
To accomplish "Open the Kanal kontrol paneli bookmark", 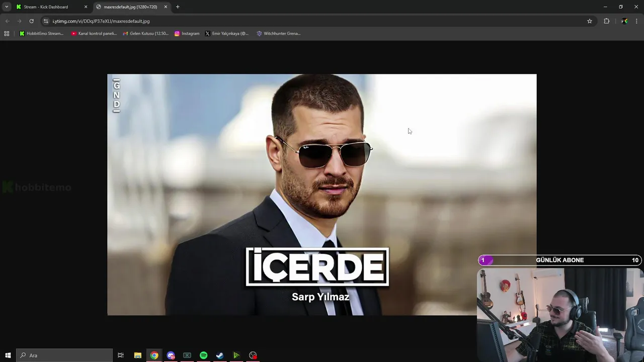I will 94,34.
